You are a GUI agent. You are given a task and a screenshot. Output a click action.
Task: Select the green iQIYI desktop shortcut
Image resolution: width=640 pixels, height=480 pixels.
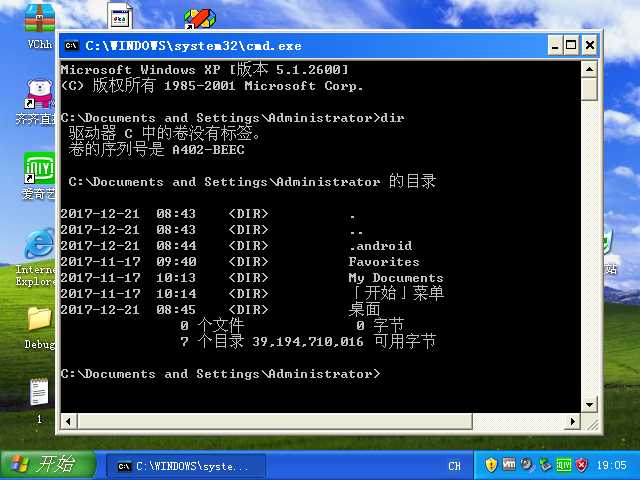40,168
